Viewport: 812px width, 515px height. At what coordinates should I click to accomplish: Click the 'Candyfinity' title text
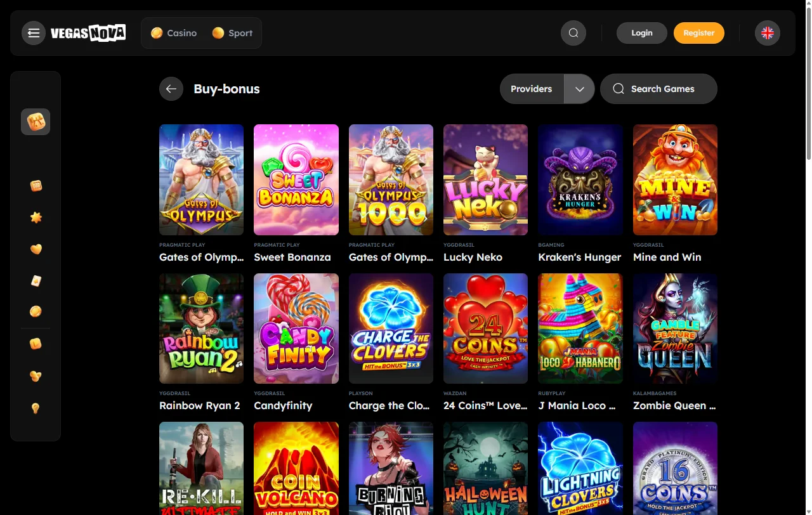283,406
